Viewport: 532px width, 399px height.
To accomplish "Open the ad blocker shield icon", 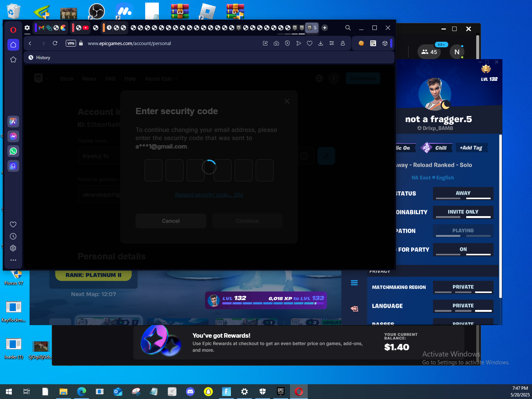I will 287,43.
